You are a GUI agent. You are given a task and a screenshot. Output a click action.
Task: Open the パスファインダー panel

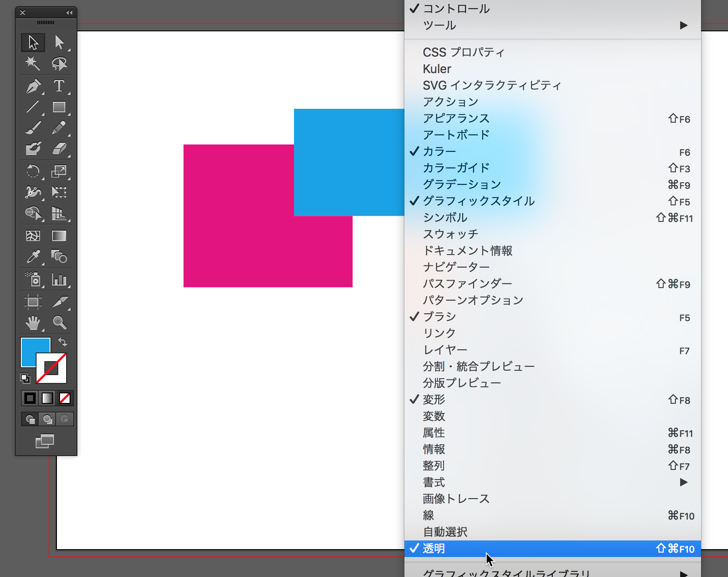pyautogui.click(x=553, y=284)
